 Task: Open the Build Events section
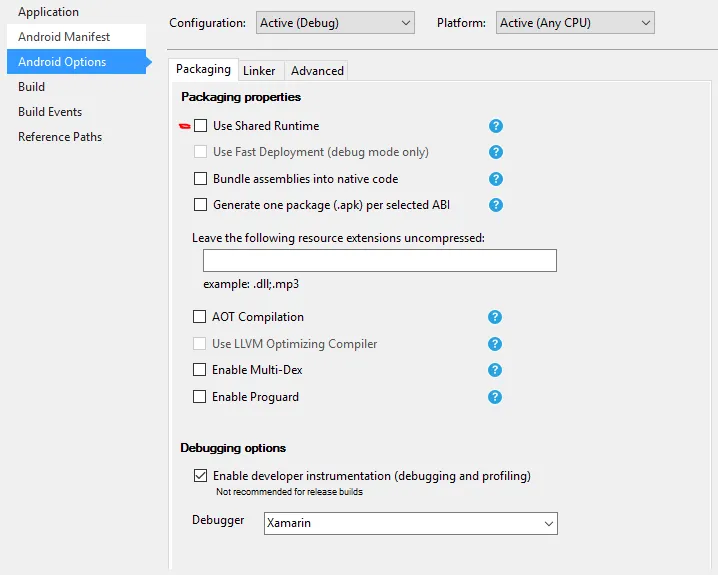[50, 112]
